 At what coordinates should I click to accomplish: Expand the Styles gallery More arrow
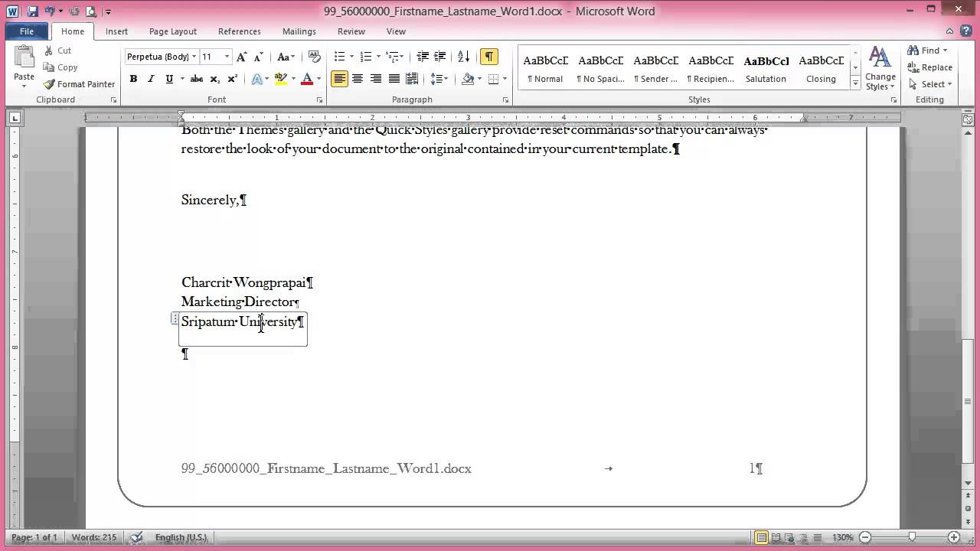(855, 84)
